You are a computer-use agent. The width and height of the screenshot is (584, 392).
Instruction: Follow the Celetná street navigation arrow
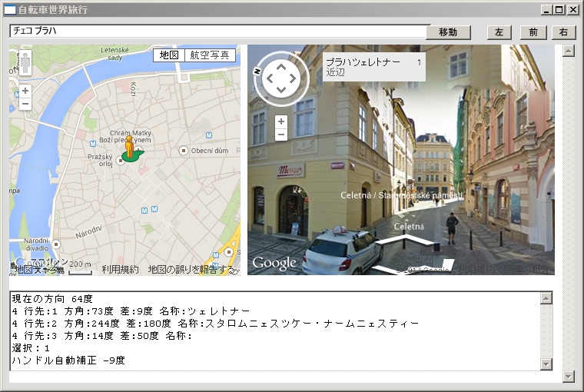click(x=408, y=240)
